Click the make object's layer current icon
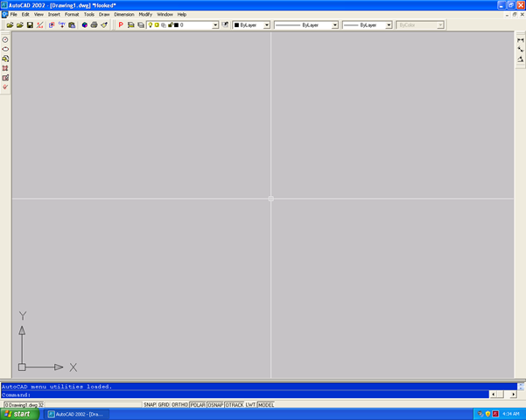The image size is (526, 420). coord(225,24)
